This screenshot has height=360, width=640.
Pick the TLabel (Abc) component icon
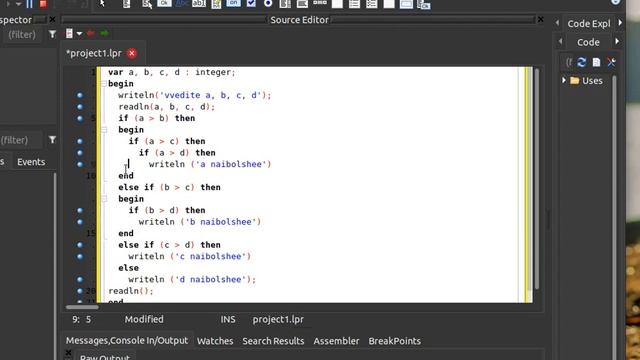182,4
